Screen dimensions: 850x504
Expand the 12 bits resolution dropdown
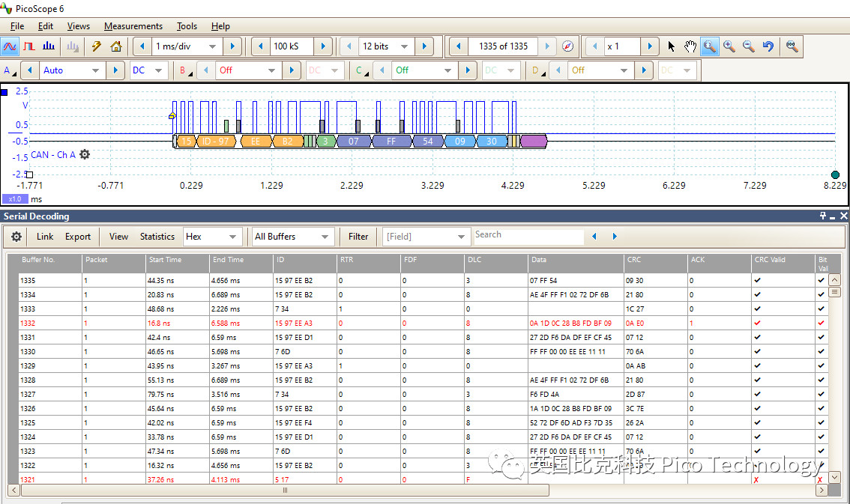[404, 46]
